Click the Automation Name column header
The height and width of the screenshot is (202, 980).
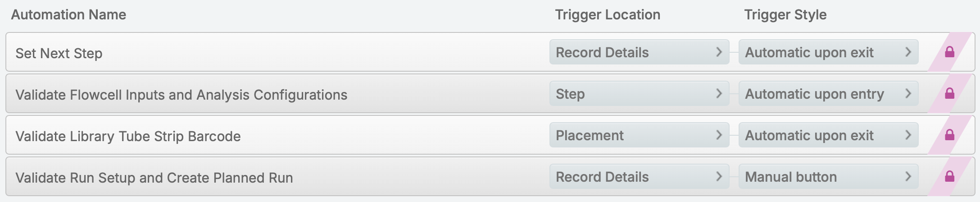click(x=68, y=15)
